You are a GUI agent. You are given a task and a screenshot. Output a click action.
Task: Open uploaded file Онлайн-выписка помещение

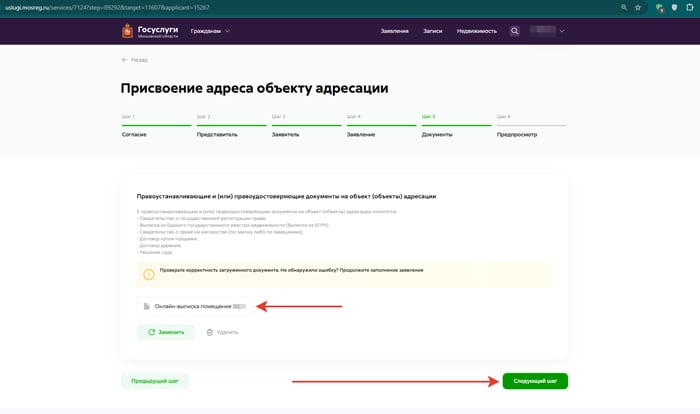194,306
